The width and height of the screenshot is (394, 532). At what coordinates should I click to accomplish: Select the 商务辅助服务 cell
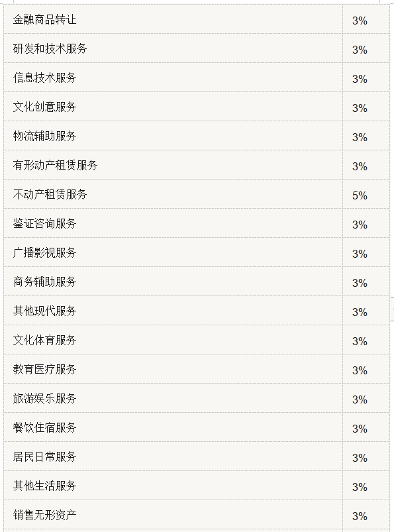44,282
